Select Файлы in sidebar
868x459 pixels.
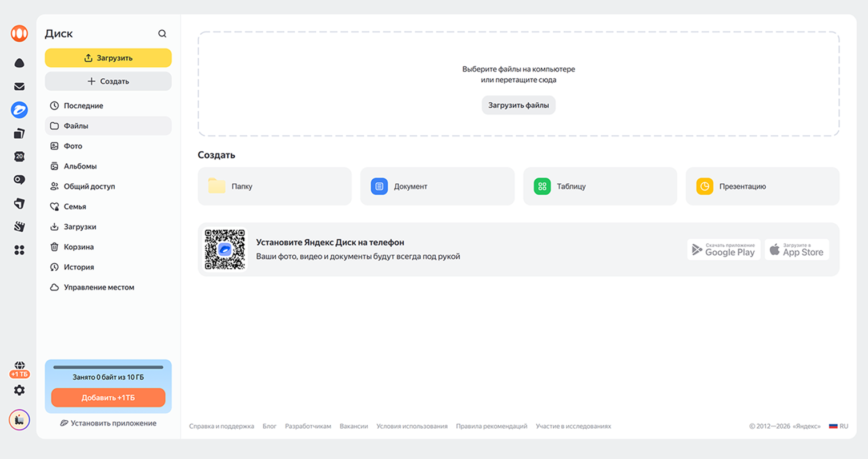(x=108, y=126)
